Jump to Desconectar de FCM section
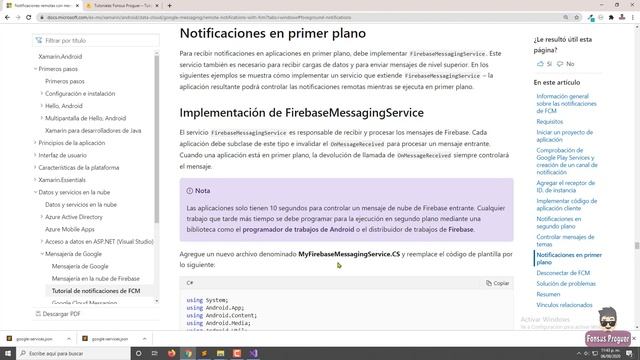640x360 pixels. pos(563,273)
